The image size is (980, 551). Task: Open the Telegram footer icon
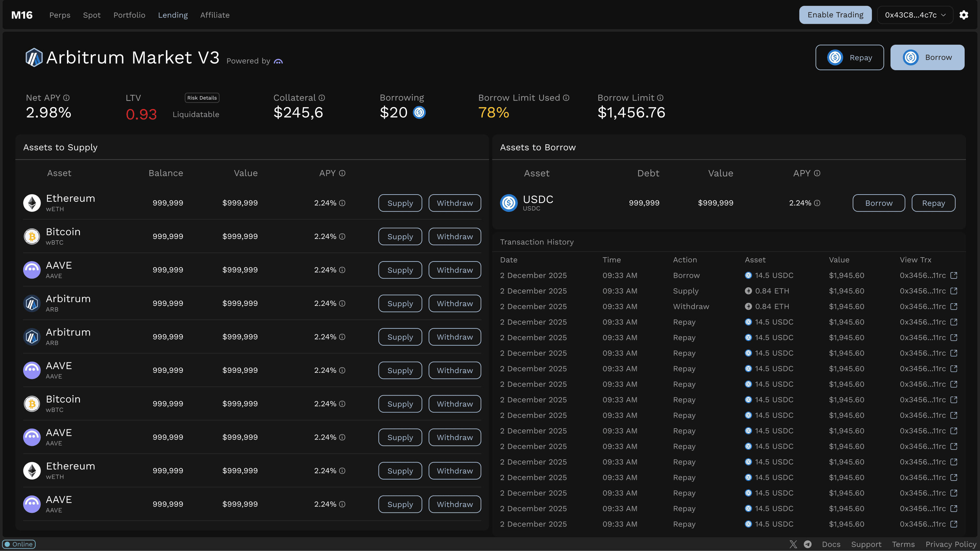point(808,544)
